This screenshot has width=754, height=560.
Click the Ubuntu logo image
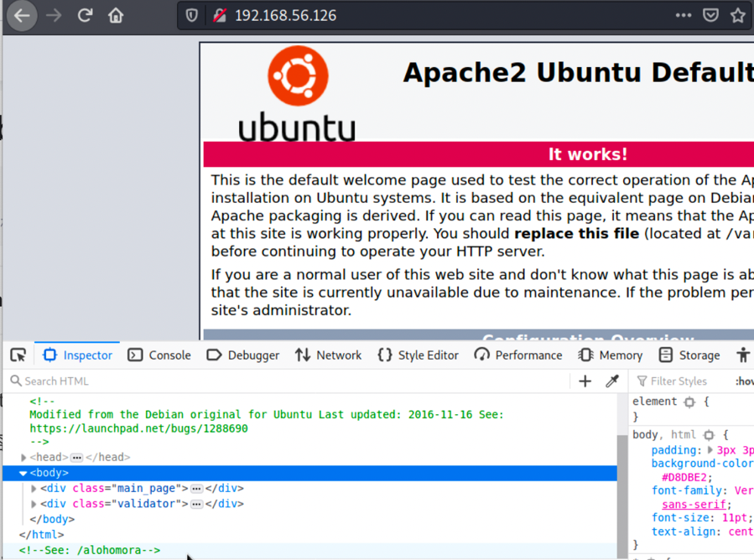pos(297,94)
